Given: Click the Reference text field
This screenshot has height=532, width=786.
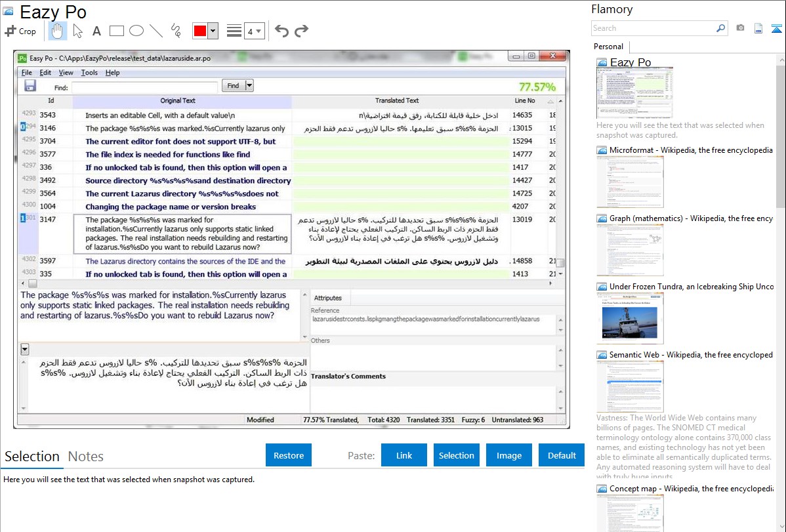Looking at the screenshot, I should click(x=434, y=324).
